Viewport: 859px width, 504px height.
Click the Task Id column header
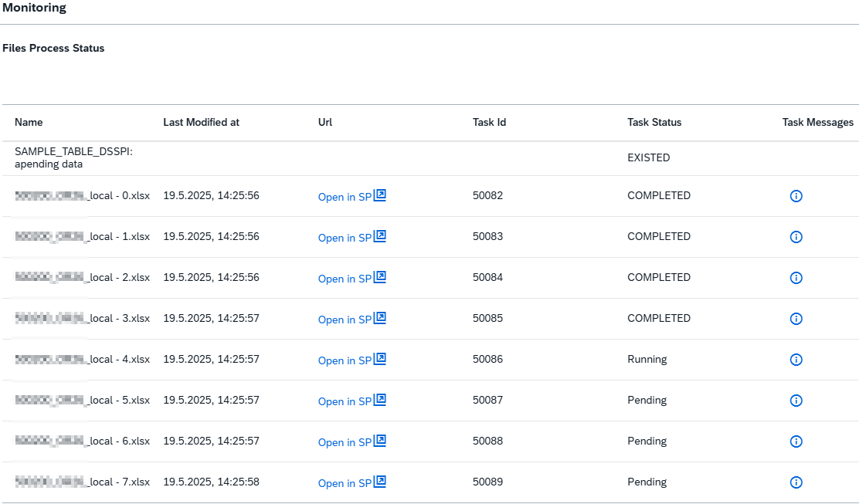tap(489, 122)
